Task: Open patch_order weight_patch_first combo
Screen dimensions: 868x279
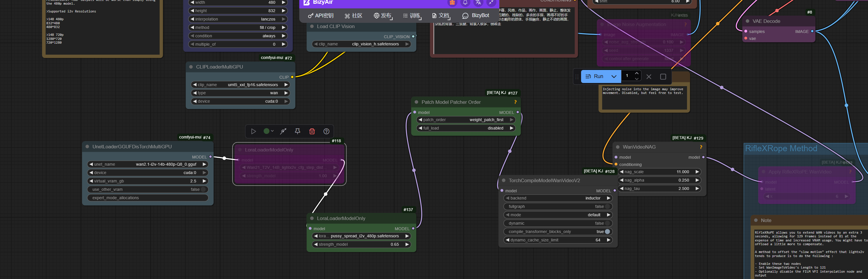Action: click(x=466, y=120)
